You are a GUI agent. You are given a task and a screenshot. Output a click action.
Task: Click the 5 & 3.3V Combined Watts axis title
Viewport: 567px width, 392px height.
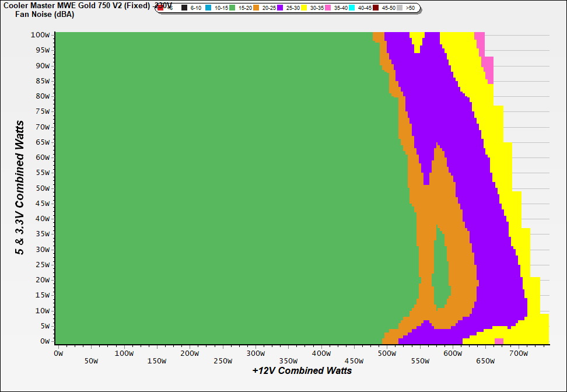click(20, 188)
